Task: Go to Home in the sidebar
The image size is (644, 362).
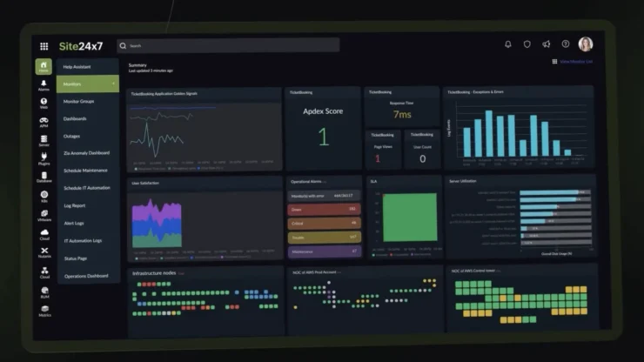Action: coord(44,66)
